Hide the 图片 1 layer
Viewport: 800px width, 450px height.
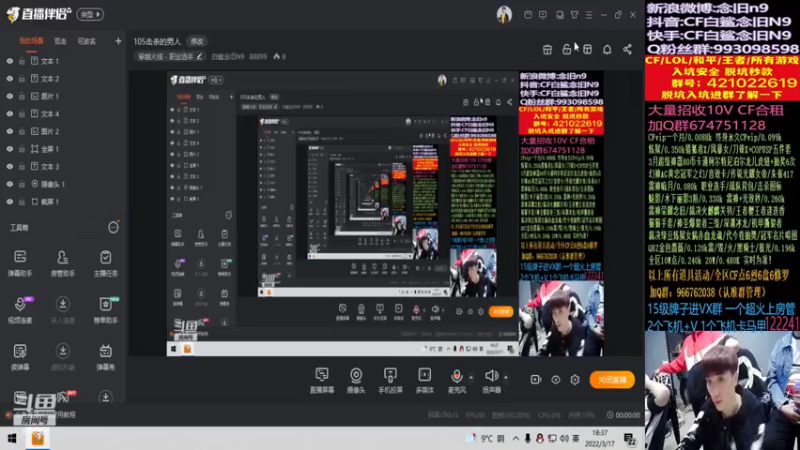(x=10, y=96)
